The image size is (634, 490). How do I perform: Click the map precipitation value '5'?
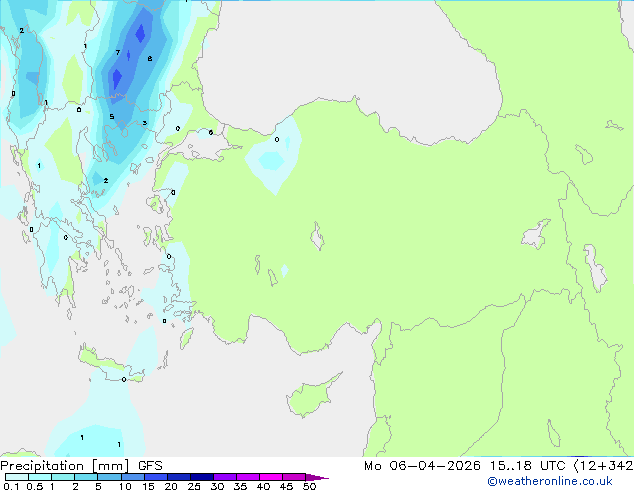[x=112, y=117]
